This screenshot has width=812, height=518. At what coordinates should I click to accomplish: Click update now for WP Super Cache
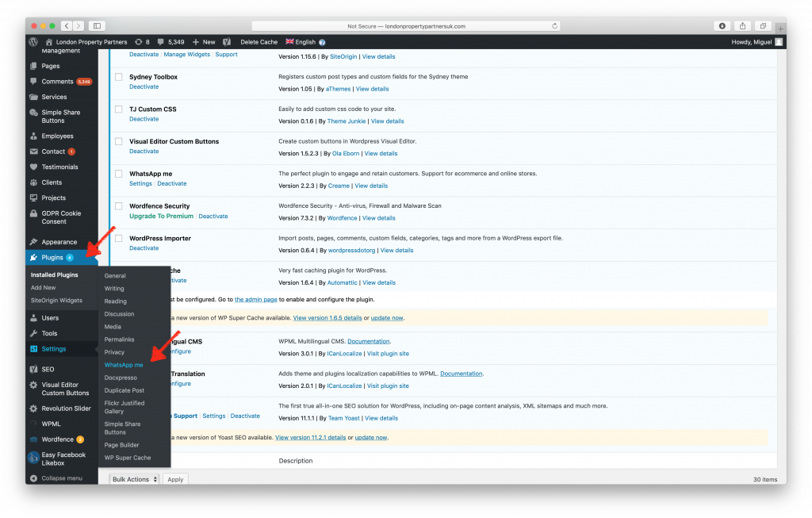coord(387,318)
